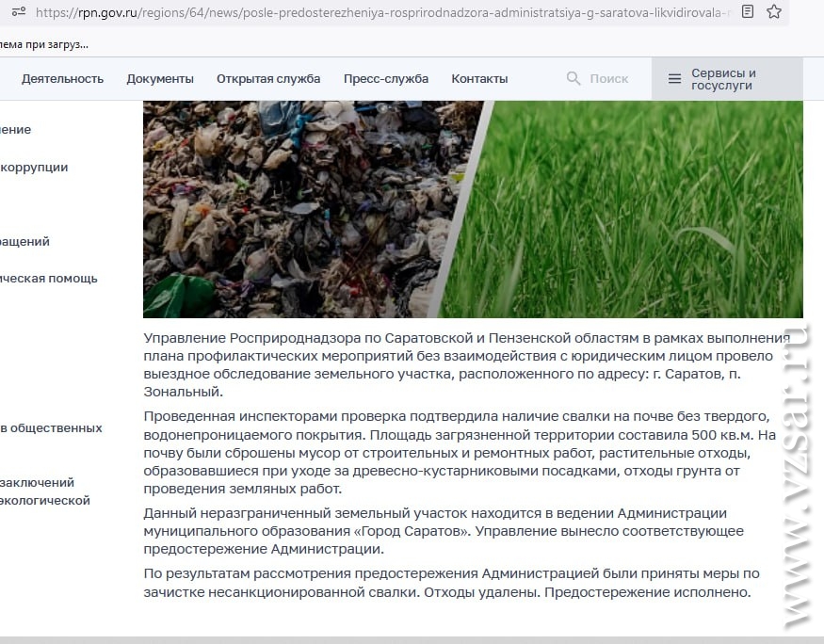Select the browser tab titled 'ема при загруз...'
The height and width of the screenshot is (644, 824).
pyautogui.click(x=44, y=44)
